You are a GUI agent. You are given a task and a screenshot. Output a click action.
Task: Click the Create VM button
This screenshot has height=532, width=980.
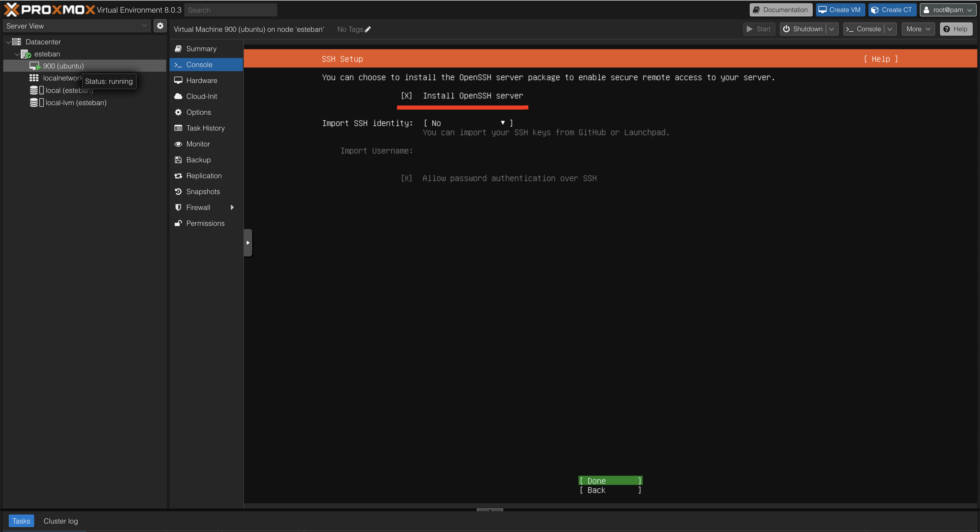(x=840, y=10)
